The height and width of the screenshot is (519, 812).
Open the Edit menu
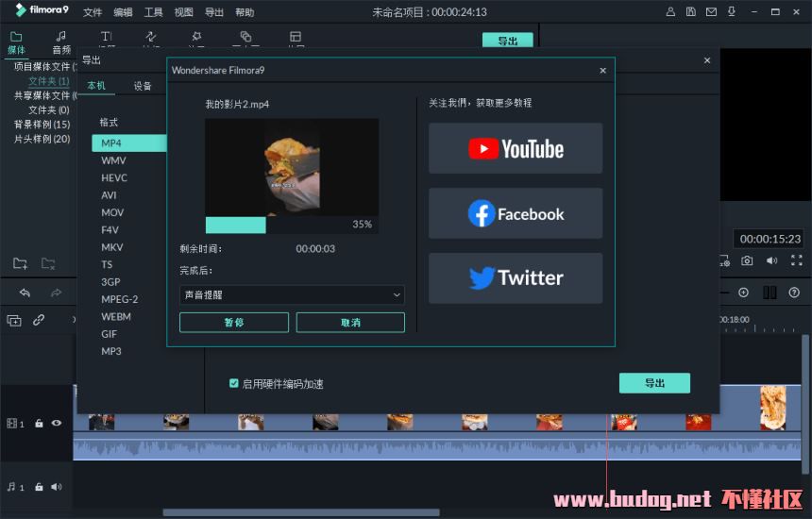123,12
